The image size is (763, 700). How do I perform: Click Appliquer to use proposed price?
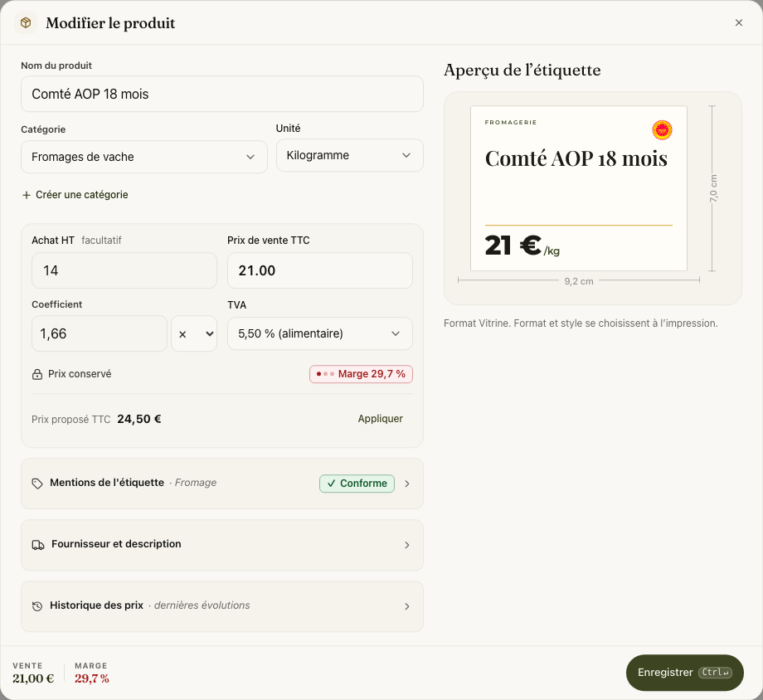380,419
